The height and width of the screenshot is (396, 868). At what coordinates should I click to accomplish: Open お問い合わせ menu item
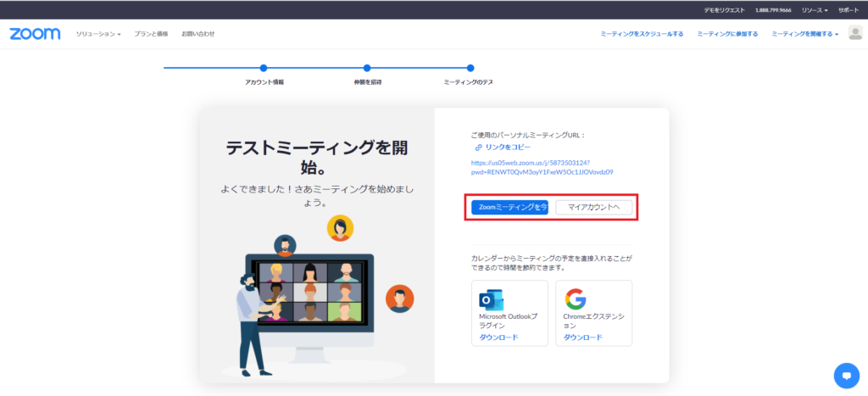(198, 34)
